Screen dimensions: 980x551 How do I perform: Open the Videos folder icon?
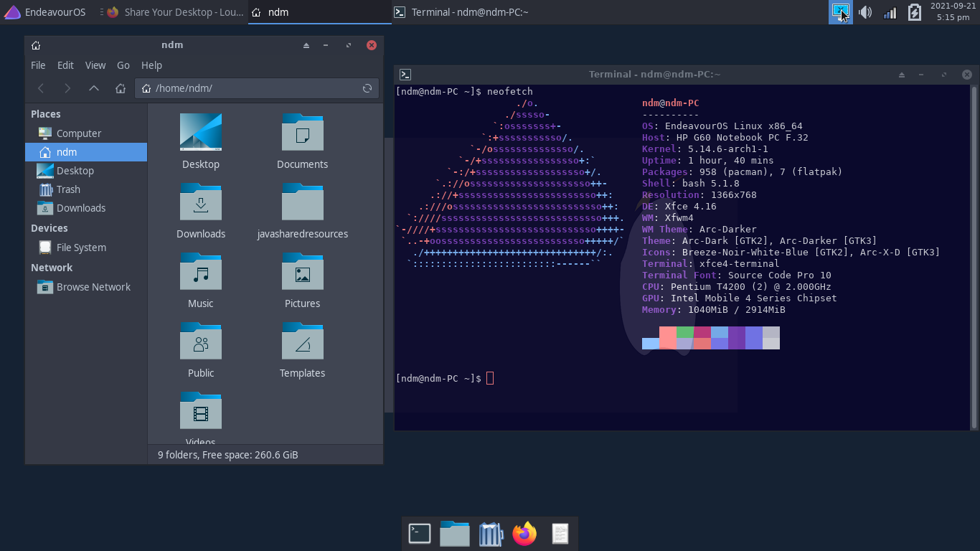point(201,410)
